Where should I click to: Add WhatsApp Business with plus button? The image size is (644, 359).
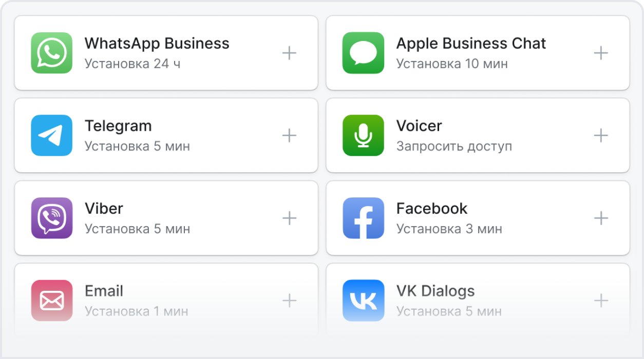(290, 53)
